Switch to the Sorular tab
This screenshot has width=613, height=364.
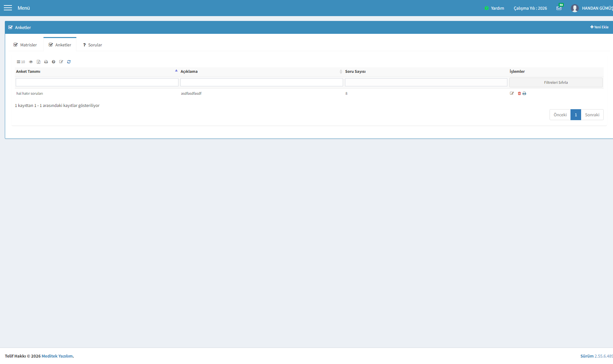pos(92,45)
